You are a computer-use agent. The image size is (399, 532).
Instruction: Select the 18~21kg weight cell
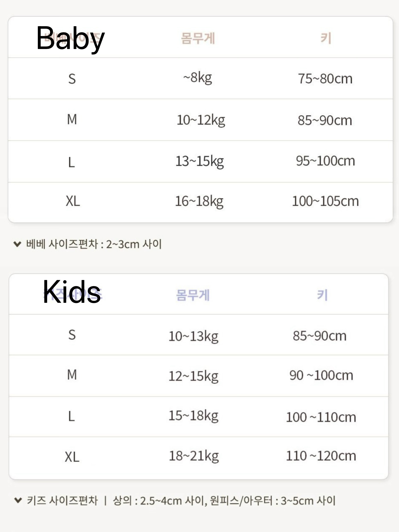tap(194, 456)
